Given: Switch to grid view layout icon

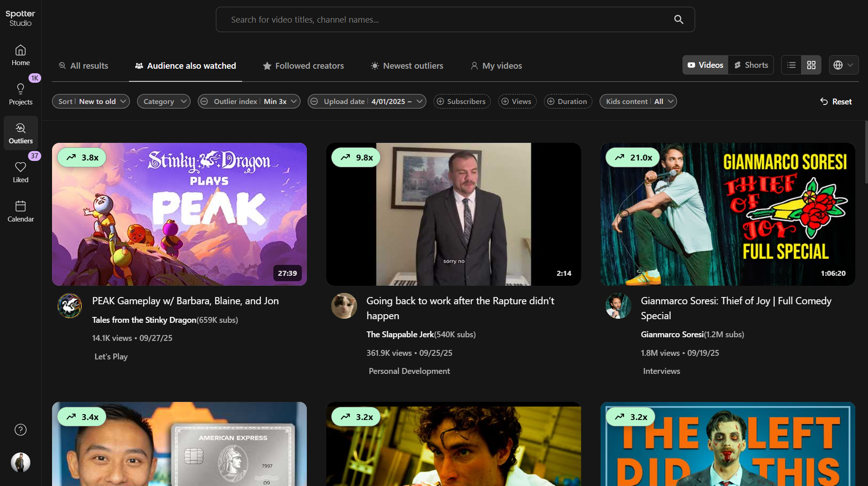Looking at the screenshot, I should (811, 65).
